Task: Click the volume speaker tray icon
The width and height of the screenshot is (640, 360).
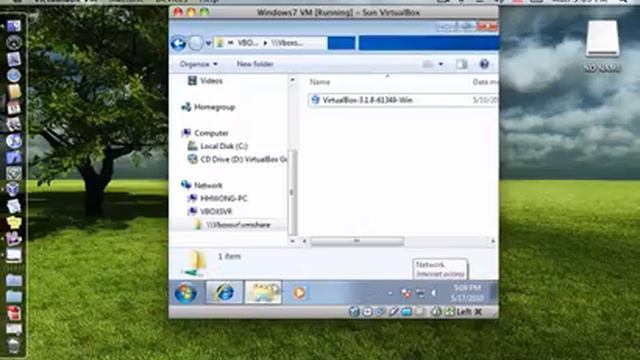Action: [434, 293]
